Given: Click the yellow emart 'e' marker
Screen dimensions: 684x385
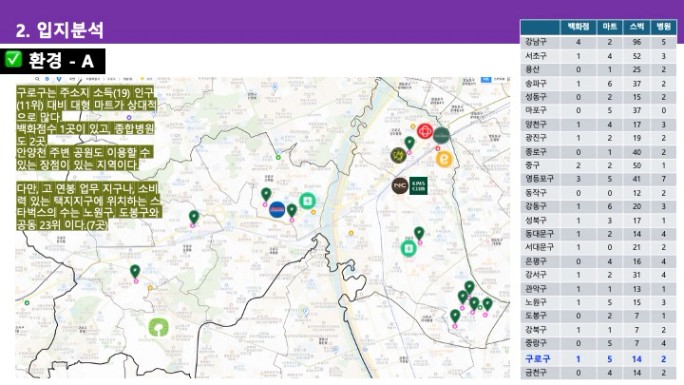Looking at the screenshot, I should coord(444,159).
